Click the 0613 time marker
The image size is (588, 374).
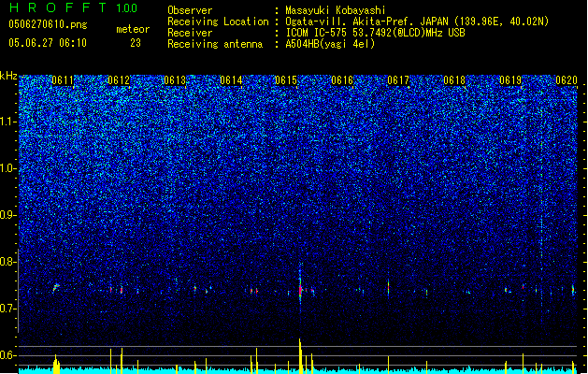point(175,80)
